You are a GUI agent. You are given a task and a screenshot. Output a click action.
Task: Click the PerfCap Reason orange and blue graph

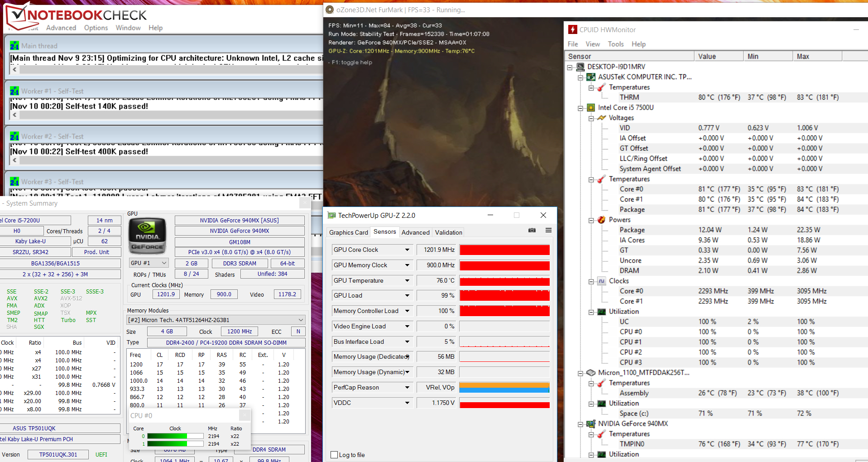click(504, 388)
